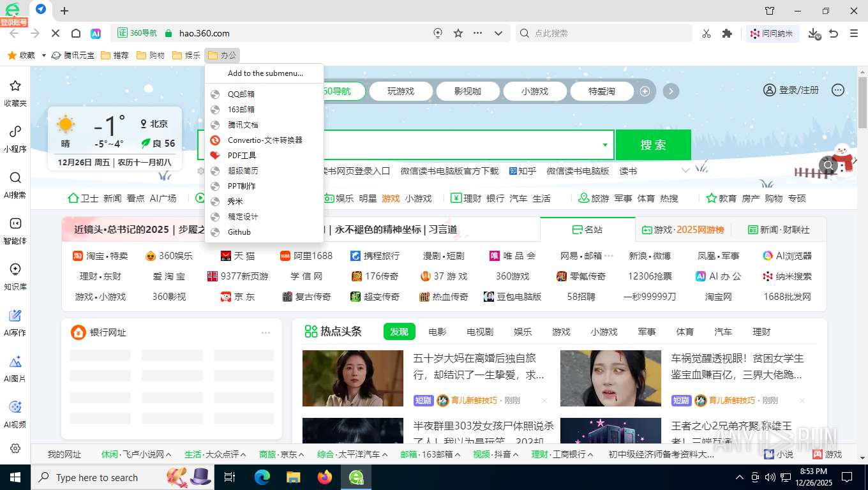Screen dimensions: 868x490
Task: Open the downloads icon
Action: pos(814,33)
